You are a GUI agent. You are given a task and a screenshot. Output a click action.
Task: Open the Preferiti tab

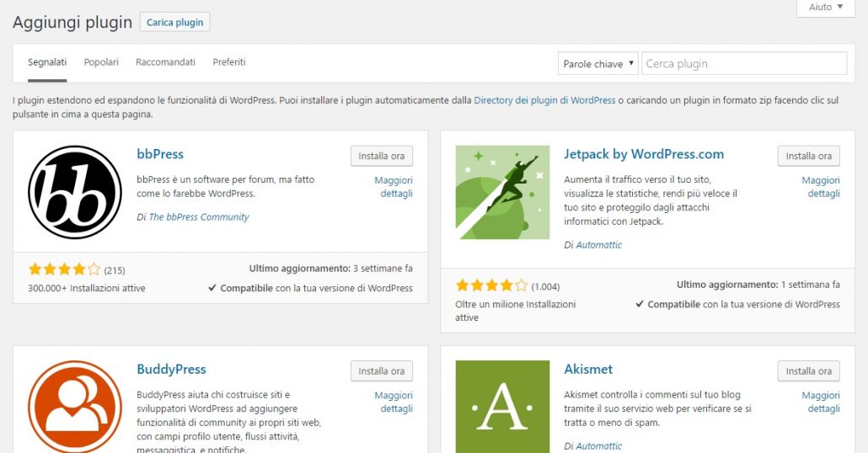coord(229,62)
